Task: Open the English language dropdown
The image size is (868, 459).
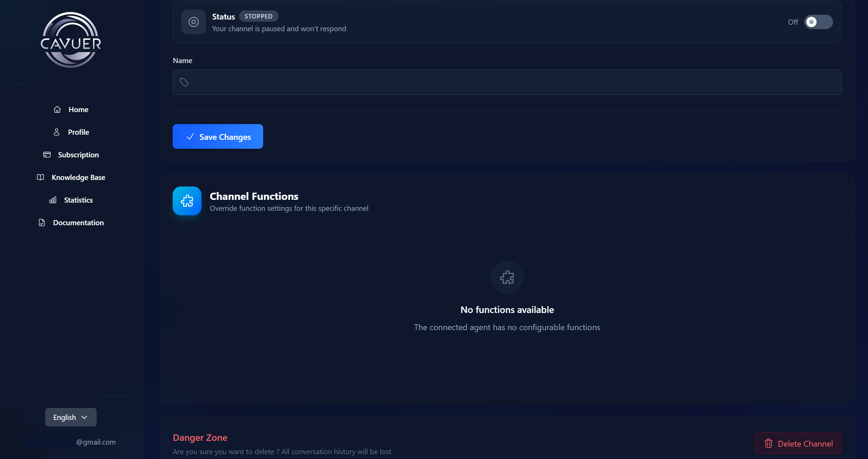Action: (71, 417)
